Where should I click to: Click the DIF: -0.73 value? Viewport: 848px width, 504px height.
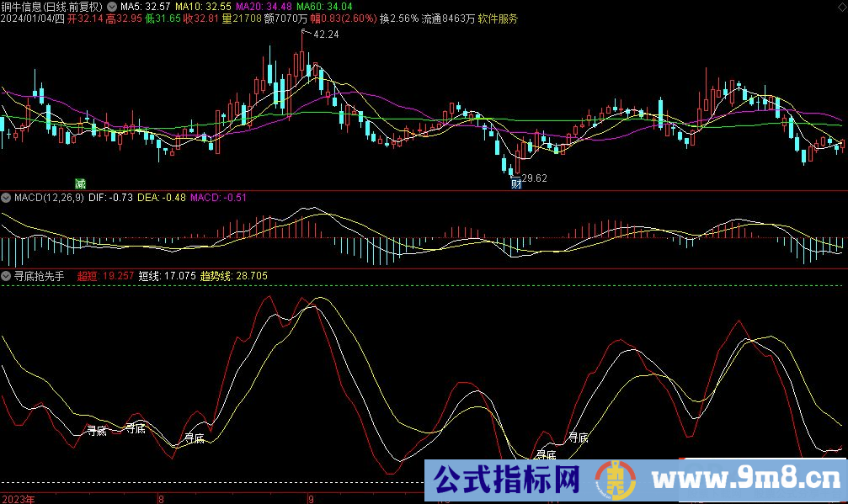click(110, 198)
